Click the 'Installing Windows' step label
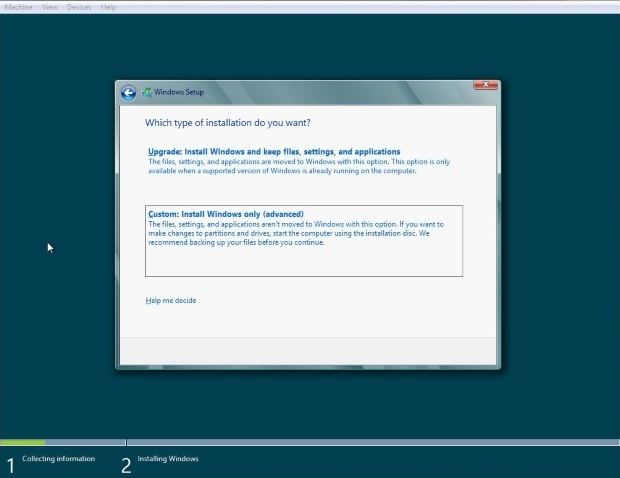The width and height of the screenshot is (620, 478). coord(168,459)
